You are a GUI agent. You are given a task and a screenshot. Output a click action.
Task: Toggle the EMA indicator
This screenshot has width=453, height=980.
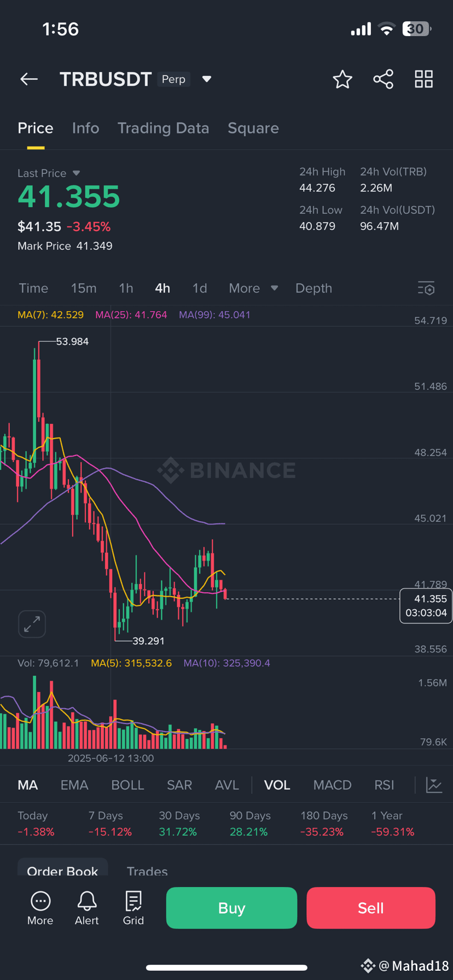point(74,785)
